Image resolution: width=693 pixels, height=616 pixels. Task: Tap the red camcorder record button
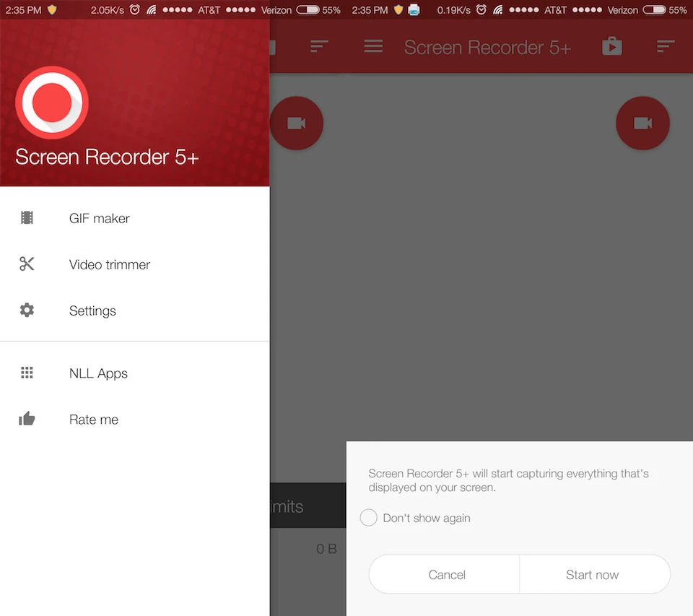coord(642,123)
